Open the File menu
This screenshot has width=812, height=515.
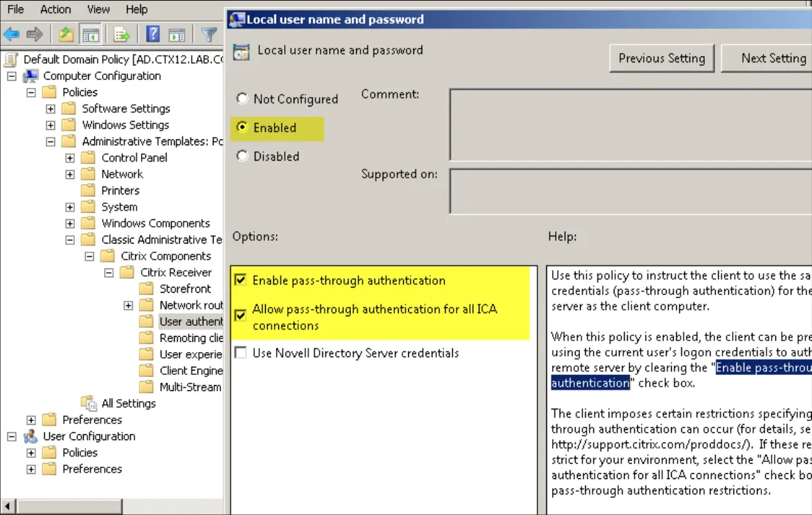15,10
